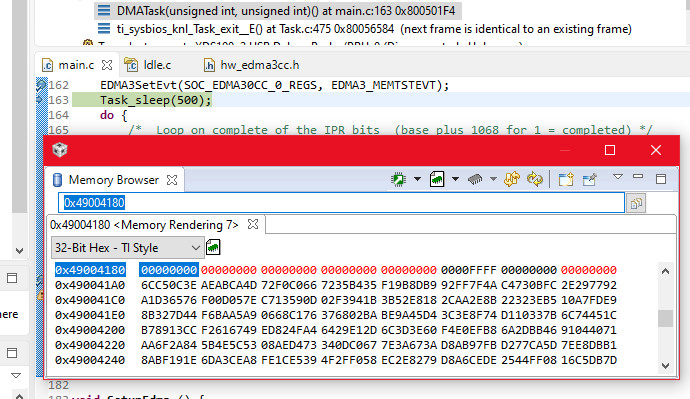Open dropdown arrow beside Save Memory icon
This screenshot has width=690, height=399.
click(455, 179)
